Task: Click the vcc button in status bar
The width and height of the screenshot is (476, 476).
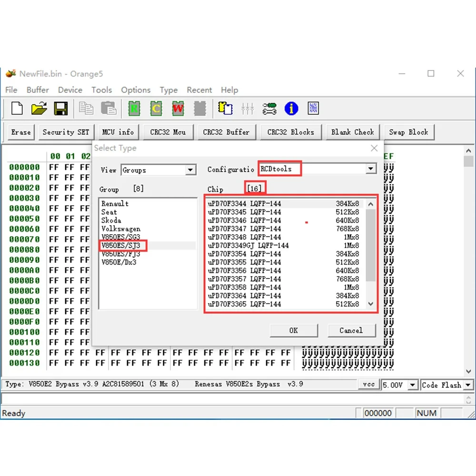Action: [x=368, y=385]
